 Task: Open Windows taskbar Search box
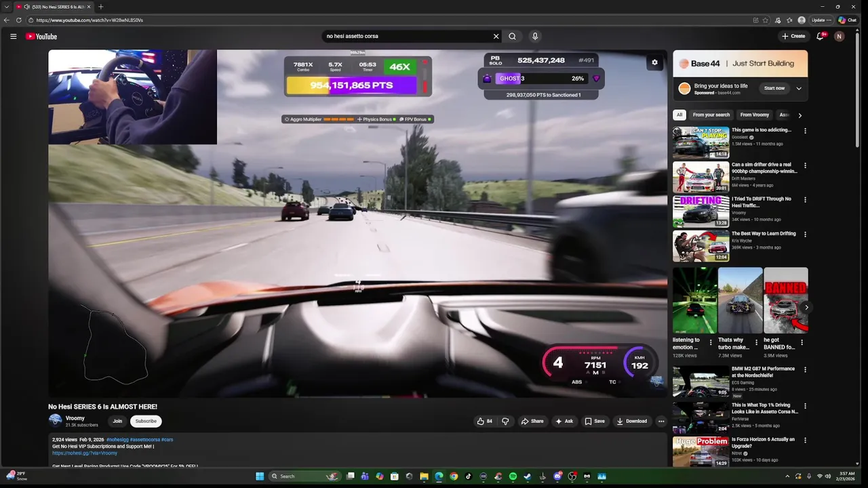click(304, 476)
